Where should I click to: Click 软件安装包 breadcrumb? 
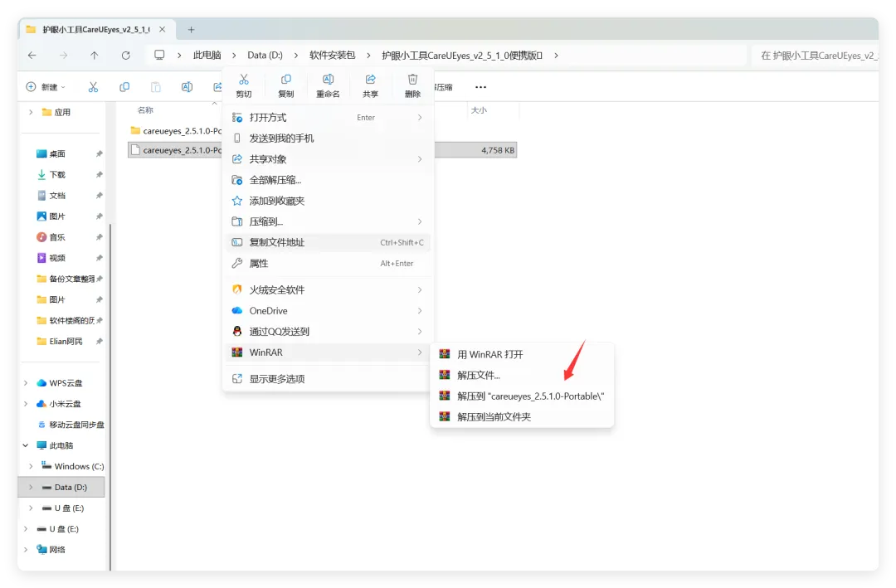pyautogui.click(x=332, y=56)
